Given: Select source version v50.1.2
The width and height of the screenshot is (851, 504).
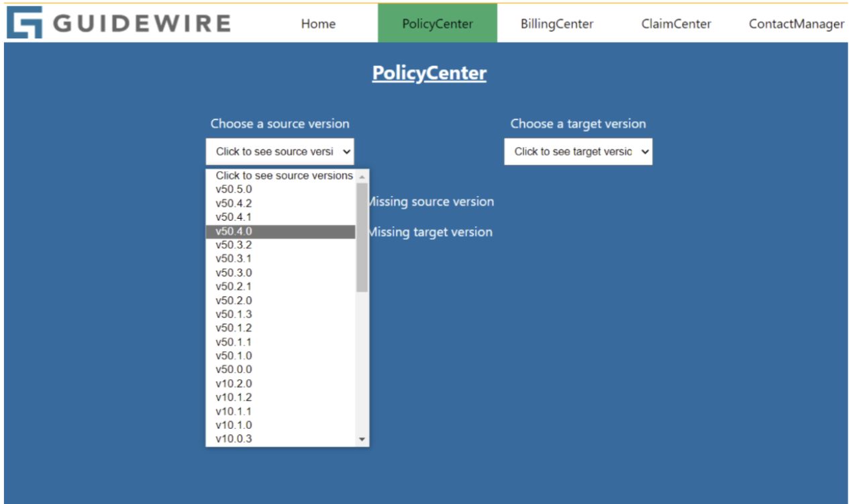Looking at the screenshot, I should [x=281, y=328].
